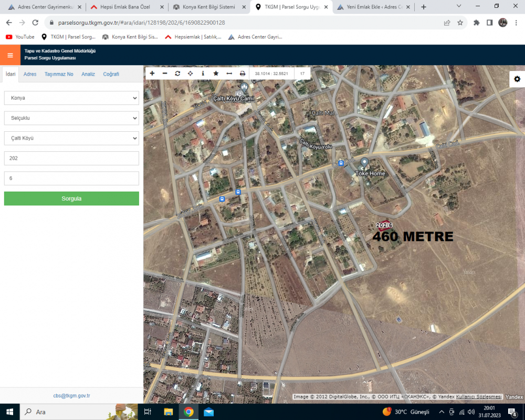Click the print icon in map toolbar

pyautogui.click(x=243, y=73)
